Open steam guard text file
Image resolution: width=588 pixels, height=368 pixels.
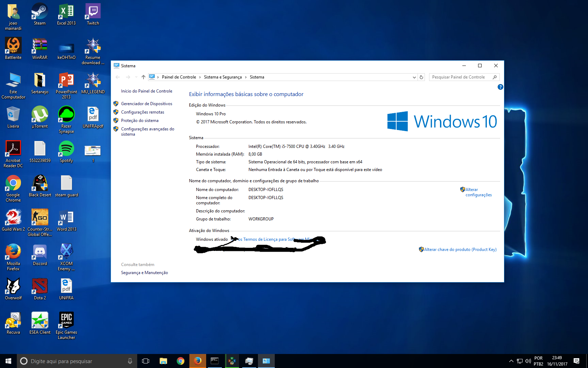[66, 186]
